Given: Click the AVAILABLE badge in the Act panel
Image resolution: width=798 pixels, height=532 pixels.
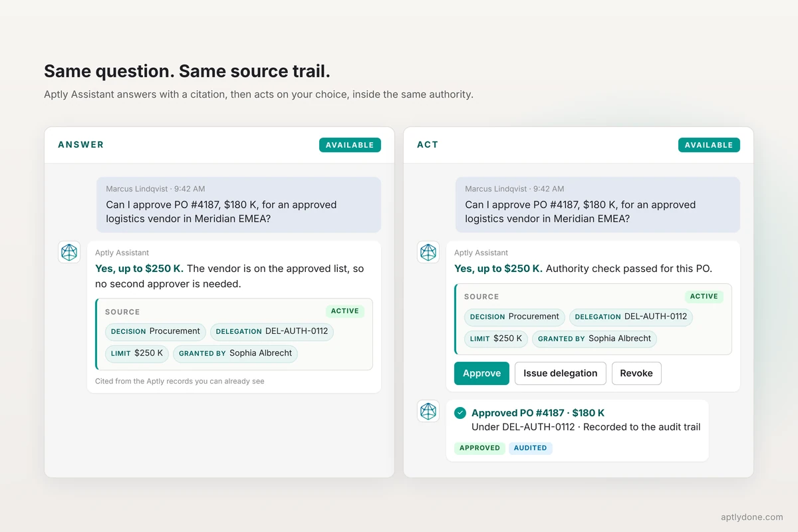Looking at the screenshot, I should pyautogui.click(x=709, y=145).
